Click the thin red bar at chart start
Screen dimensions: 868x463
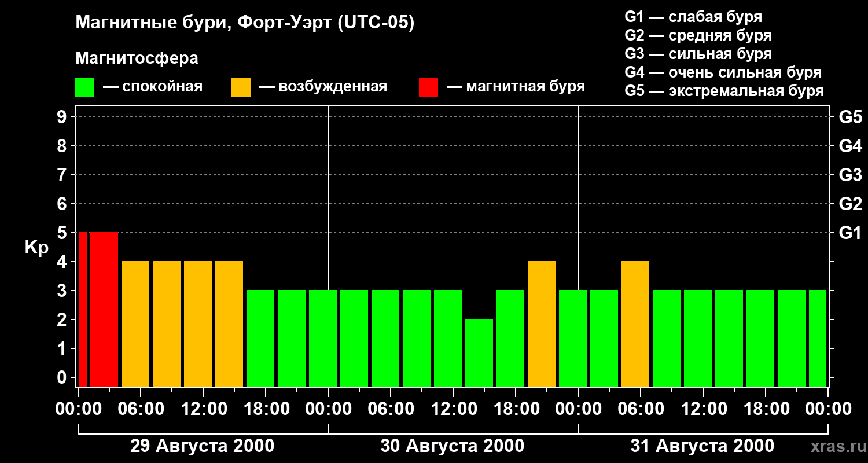pos(83,309)
